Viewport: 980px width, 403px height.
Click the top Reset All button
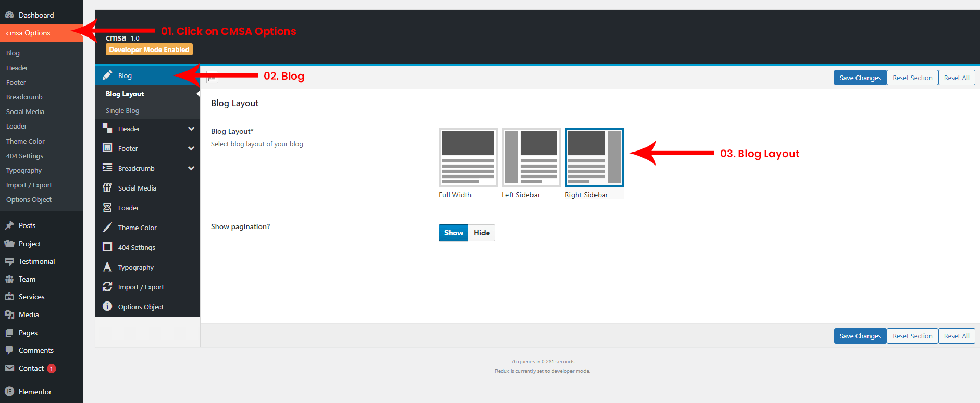click(956, 78)
